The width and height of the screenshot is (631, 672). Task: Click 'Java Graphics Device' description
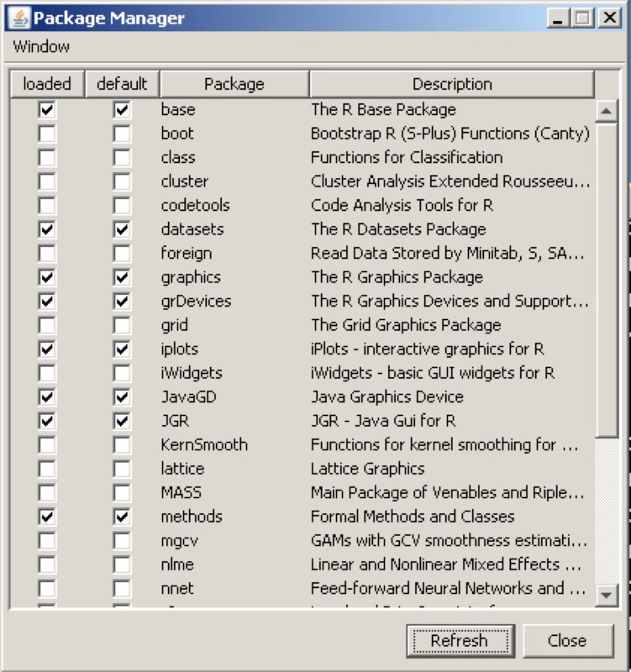pos(387,397)
